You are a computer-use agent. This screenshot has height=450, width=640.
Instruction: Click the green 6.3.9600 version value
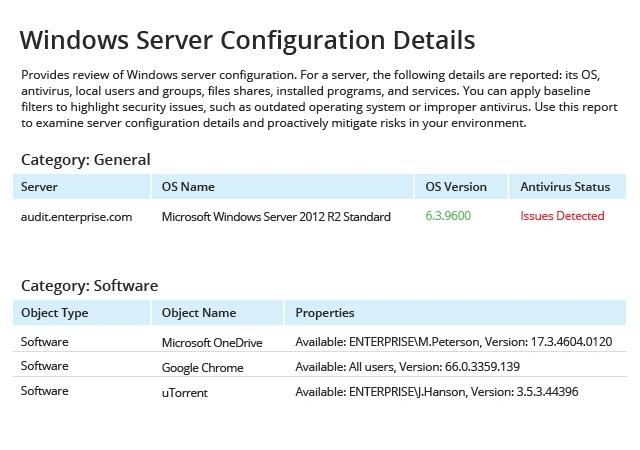point(448,216)
